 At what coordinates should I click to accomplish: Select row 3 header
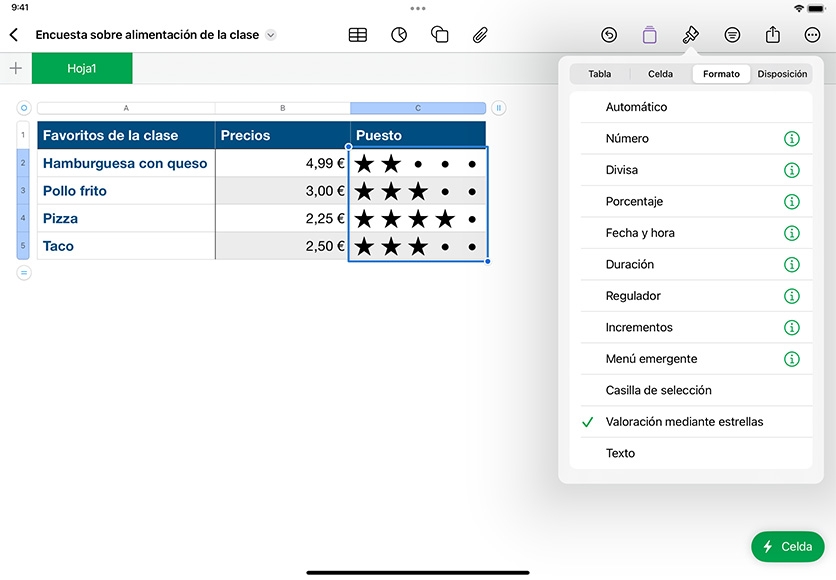[x=23, y=190]
